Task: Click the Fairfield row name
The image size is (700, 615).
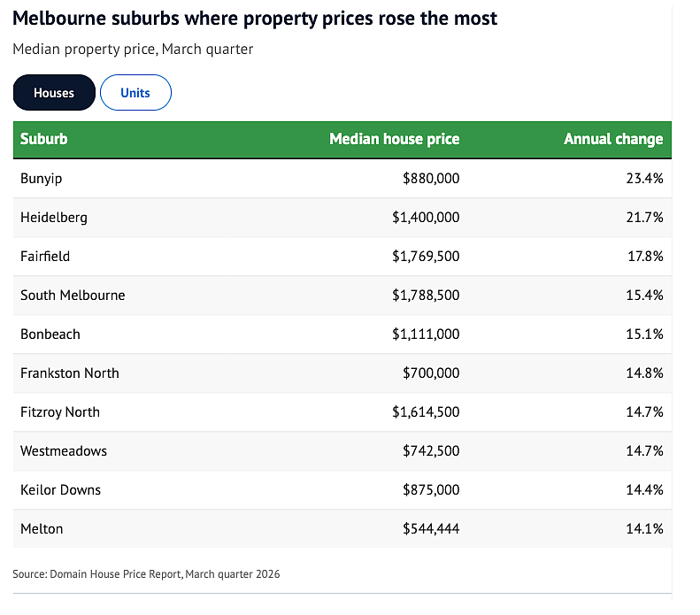Action: [45, 256]
